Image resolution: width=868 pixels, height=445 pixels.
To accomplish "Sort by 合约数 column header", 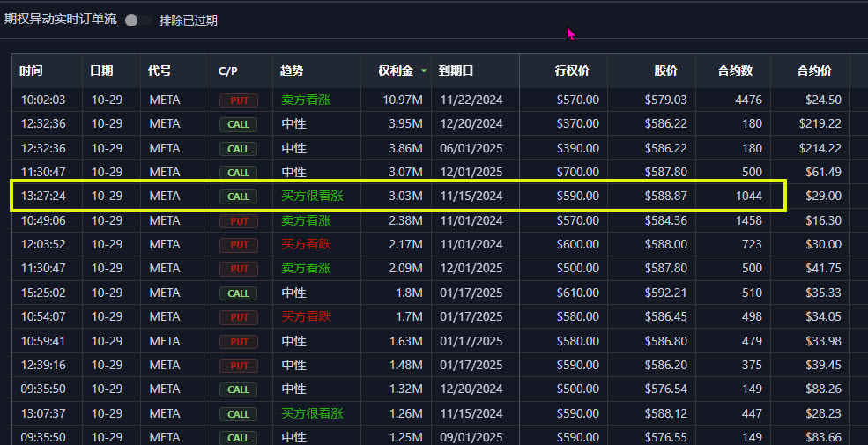I will pos(735,70).
